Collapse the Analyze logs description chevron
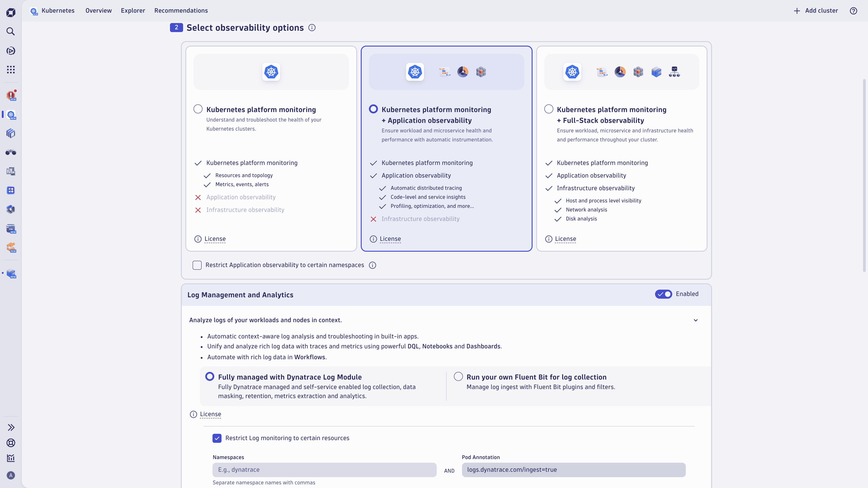 696,320
